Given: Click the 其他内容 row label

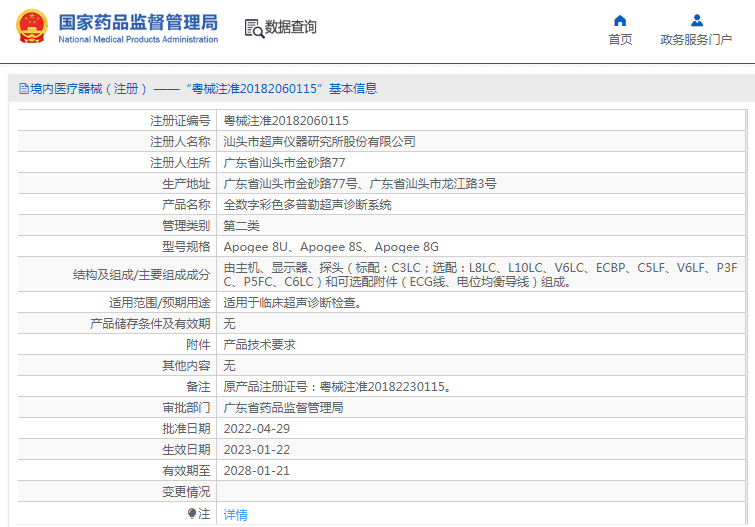Looking at the screenshot, I should [186, 366].
